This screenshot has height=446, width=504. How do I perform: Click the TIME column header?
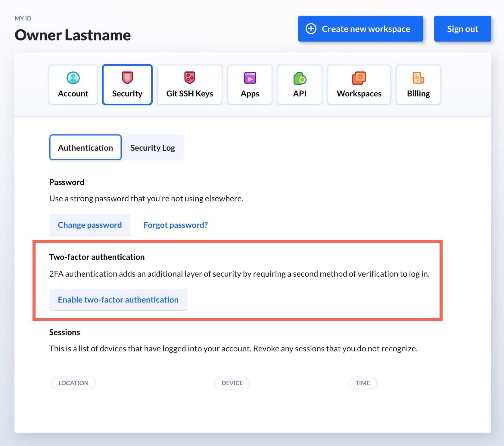[363, 383]
